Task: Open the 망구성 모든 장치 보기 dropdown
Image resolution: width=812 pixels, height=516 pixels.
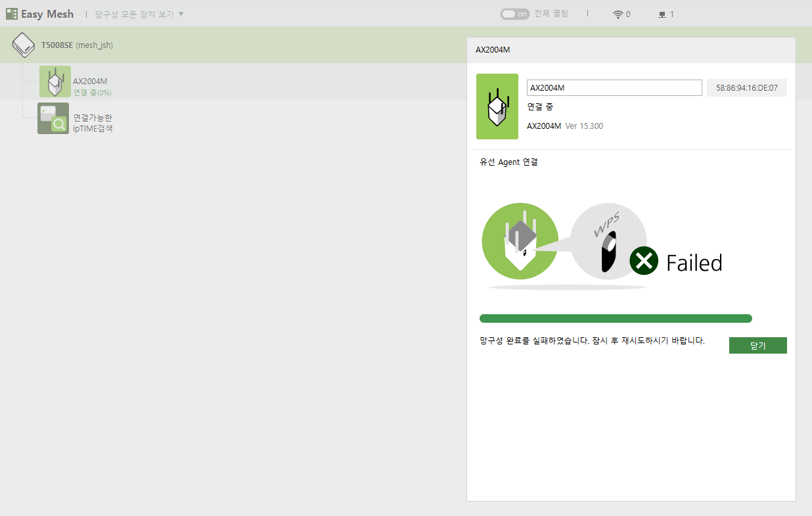Action: [139, 14]
